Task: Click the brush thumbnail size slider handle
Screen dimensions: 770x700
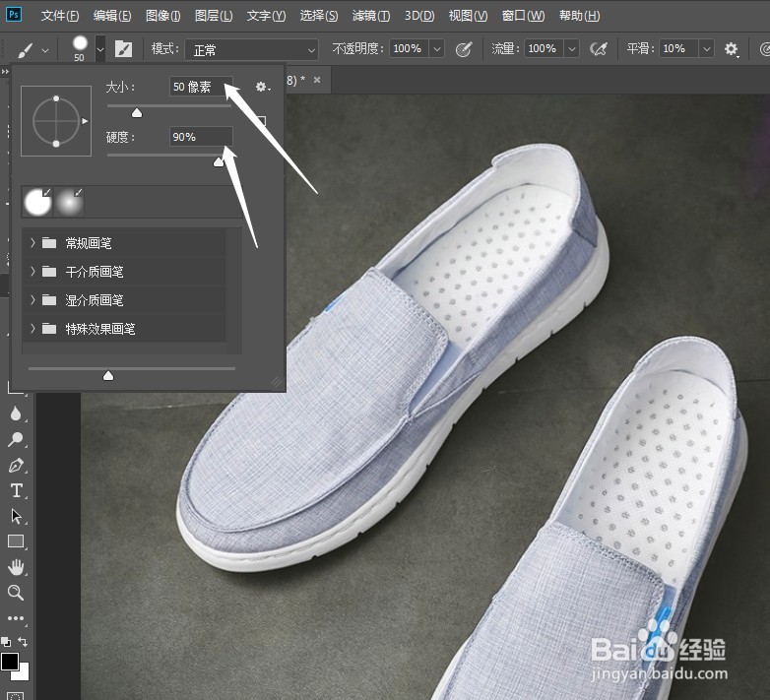Action: click(108, 376)
